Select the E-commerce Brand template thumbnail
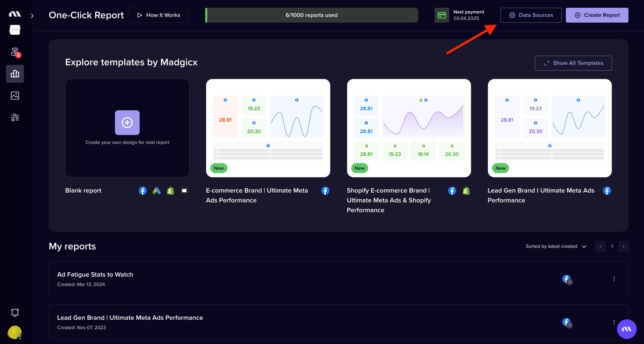Image resolution: width=644 pixels, height=344 pixels. (268, 128)
